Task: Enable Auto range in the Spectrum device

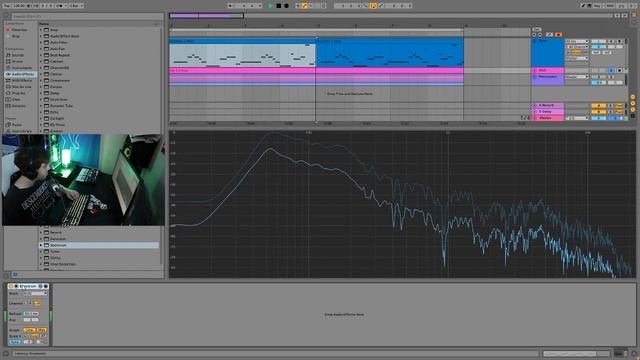Action: point(15,342)
